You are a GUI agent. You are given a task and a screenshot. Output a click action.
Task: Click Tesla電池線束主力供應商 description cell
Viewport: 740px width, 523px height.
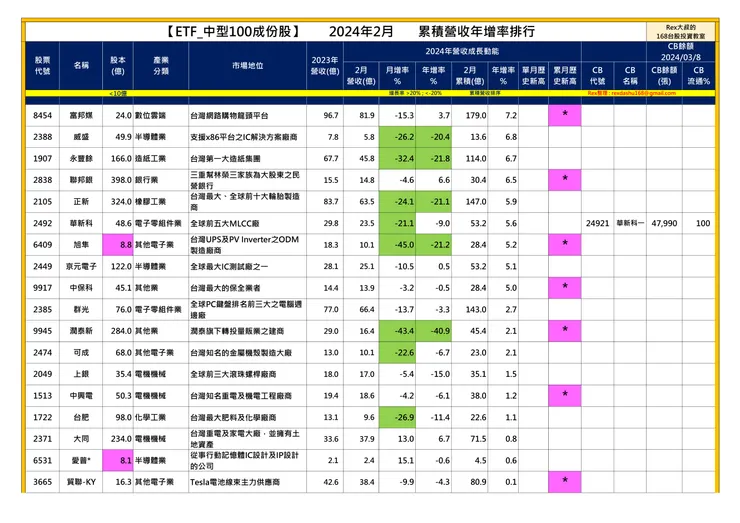tap(247, 482)
